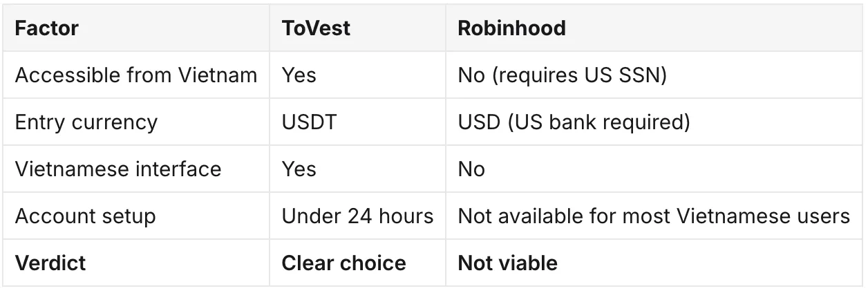Image resolution: width=868 pixels, height=293 pixels.
Task: Select Robinhood's No for Vietnamese interface
Action: [471, 169]
